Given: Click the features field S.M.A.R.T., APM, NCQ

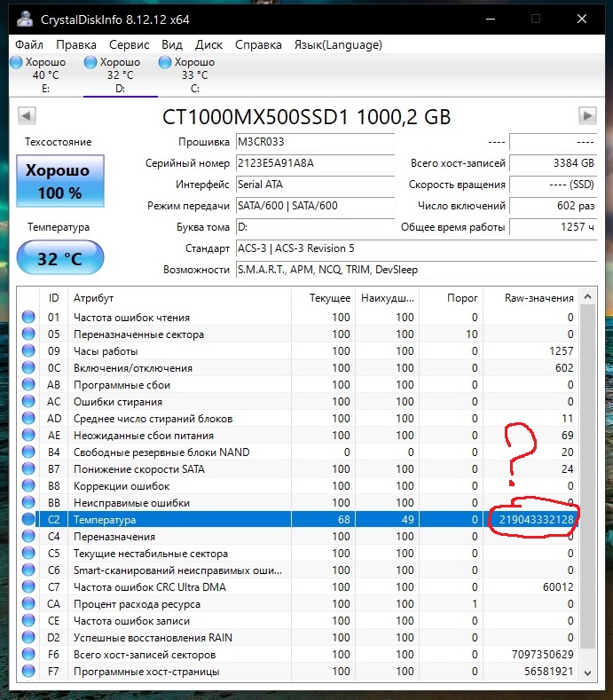Looking at the screenshot, I should click(416, 270).
